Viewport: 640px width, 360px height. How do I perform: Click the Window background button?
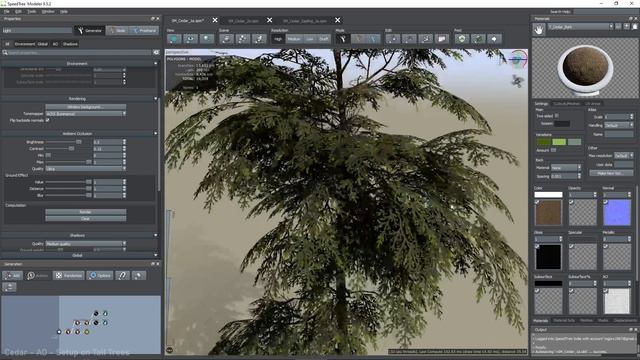coord(85,107)
